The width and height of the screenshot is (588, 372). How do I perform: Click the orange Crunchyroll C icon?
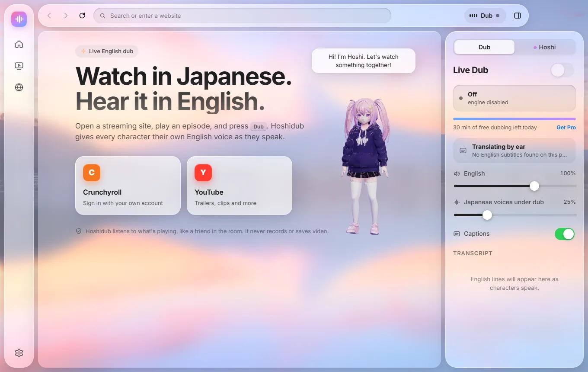point(92,173)
